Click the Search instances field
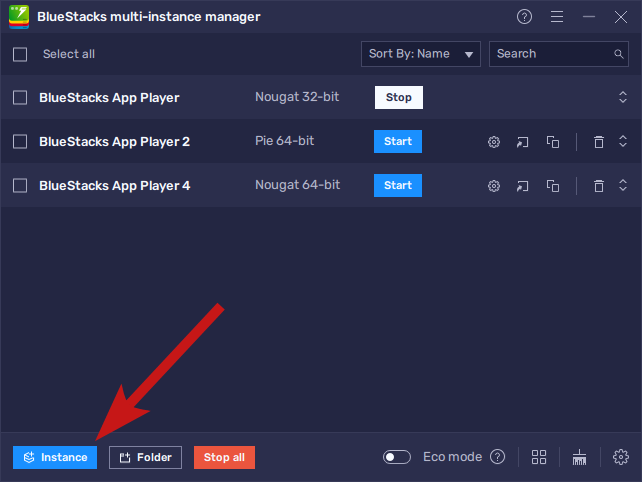This screenshot has width=642, height=482. (550, 54)
